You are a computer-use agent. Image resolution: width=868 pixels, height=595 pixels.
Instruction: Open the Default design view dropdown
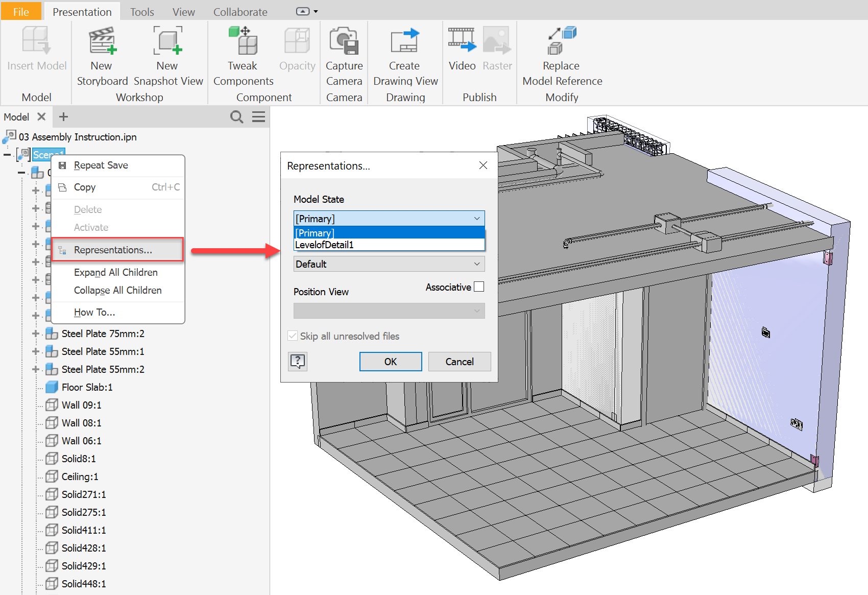pyautogui.click(x=389, y=264)
